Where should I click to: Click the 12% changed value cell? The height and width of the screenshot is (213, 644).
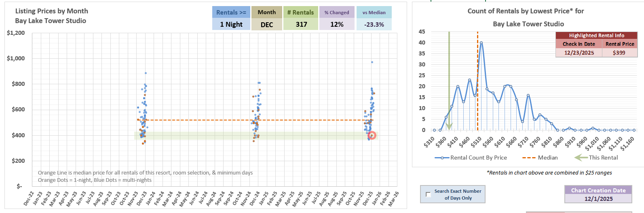click(x=337, y=24)
